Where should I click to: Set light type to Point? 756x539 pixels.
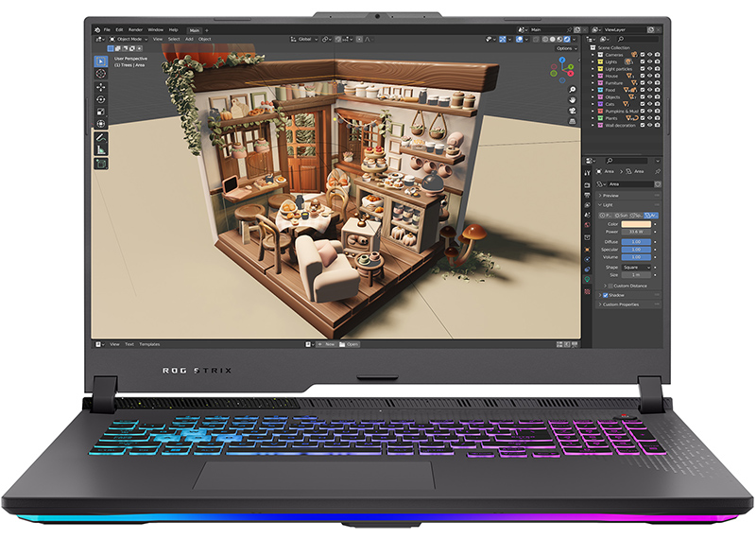click(606, 216)
